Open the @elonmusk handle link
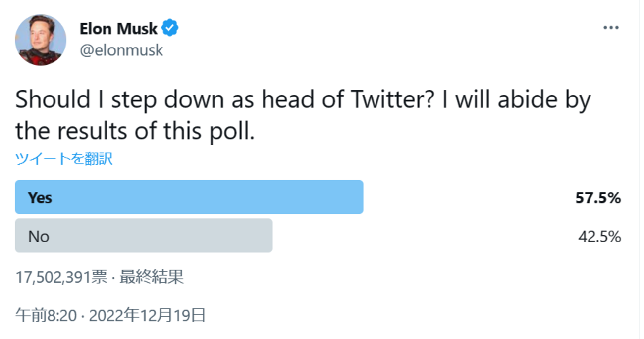Viewport: 644px width, 339px height. pyautogui.click(x=121, y=50)
